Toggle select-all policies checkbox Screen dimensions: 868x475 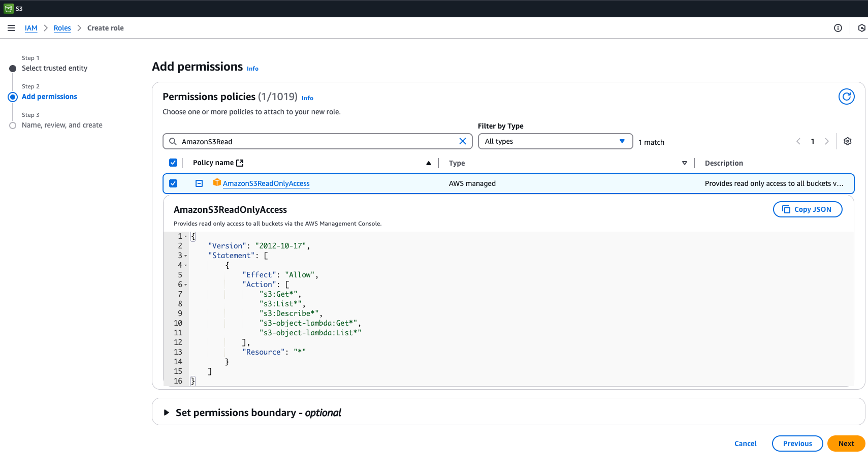point(173,163)
